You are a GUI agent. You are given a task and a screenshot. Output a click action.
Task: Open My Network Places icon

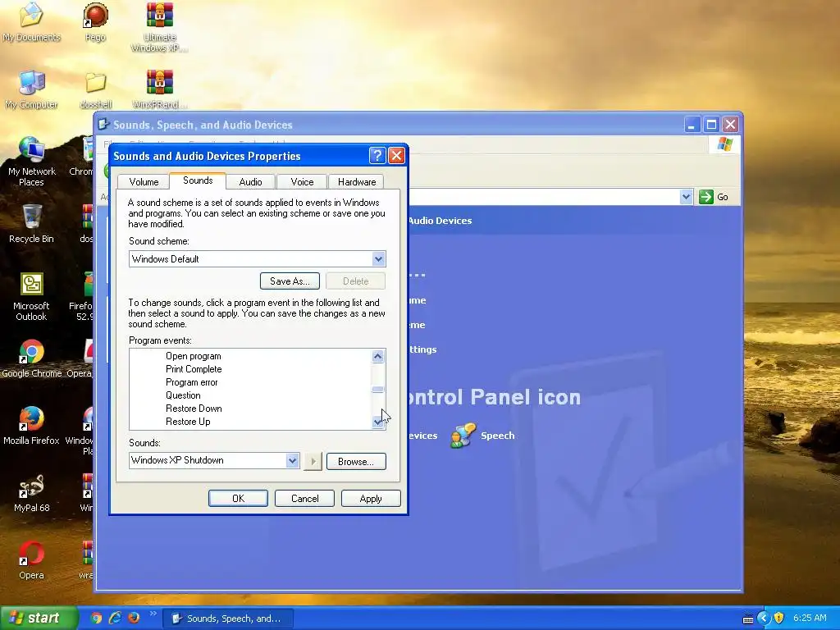pos(31,161)
